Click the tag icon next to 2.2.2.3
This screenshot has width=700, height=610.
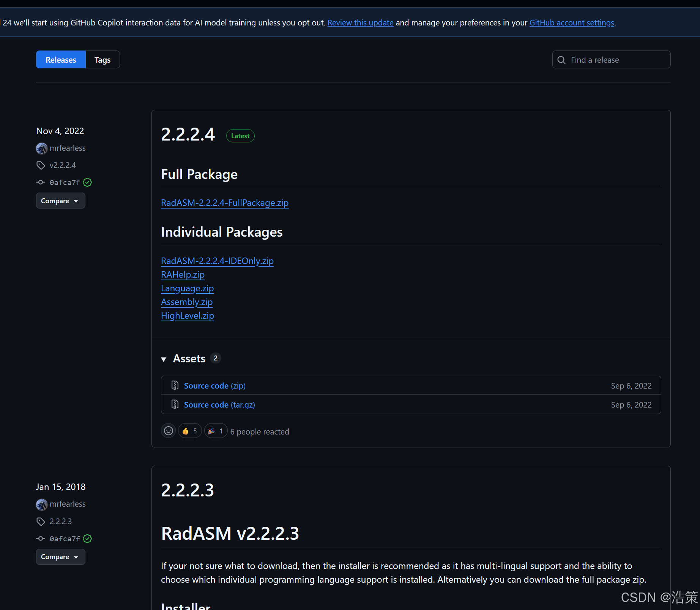(41, 522)
